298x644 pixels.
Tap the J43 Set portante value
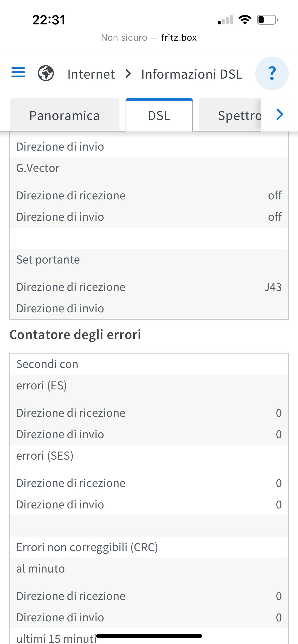273,287
